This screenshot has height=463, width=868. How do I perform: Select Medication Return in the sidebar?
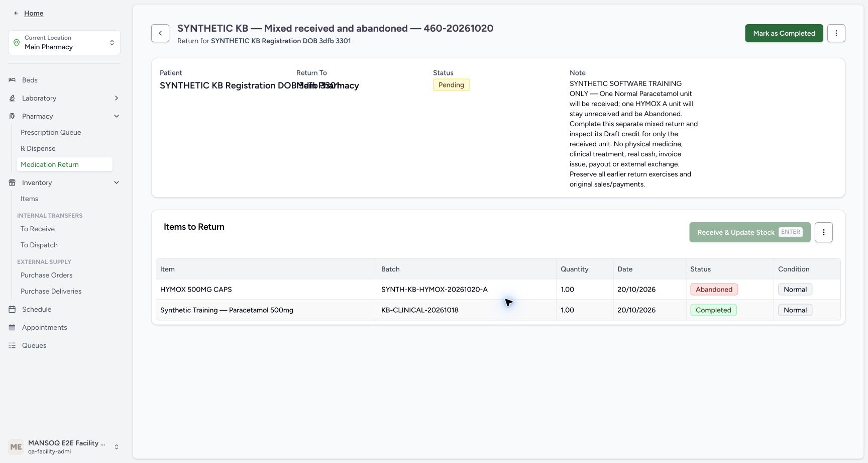click(64, 164)
